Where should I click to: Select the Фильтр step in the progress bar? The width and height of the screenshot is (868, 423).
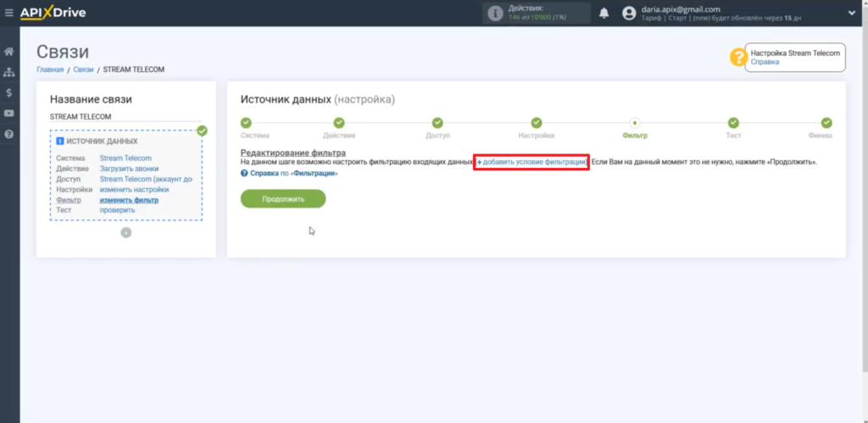[x=635, y=124]
